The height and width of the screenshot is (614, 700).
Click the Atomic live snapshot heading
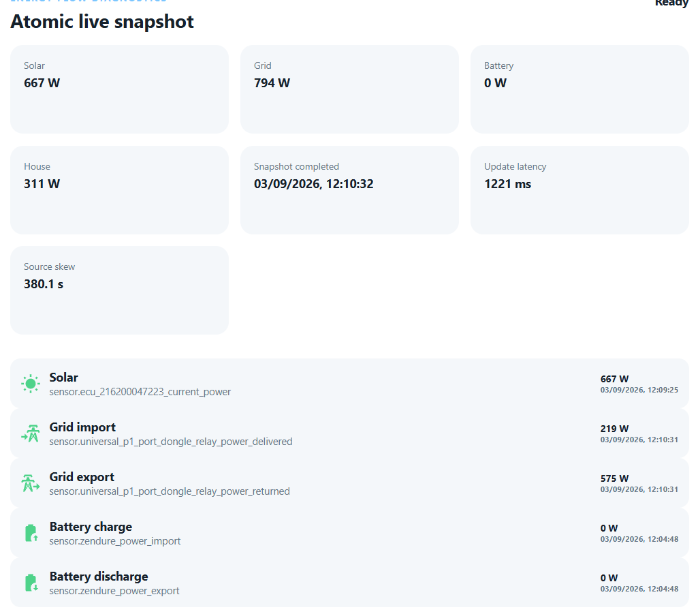pos(102,21)
